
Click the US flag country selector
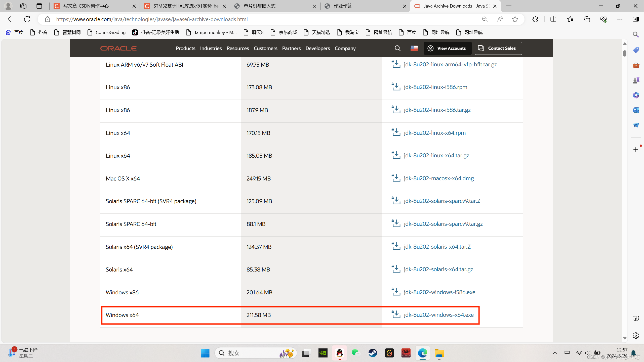tap(414, 48)
